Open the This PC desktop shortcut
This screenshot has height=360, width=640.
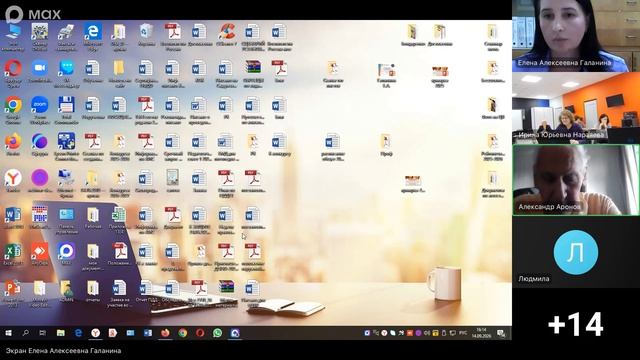13,37
